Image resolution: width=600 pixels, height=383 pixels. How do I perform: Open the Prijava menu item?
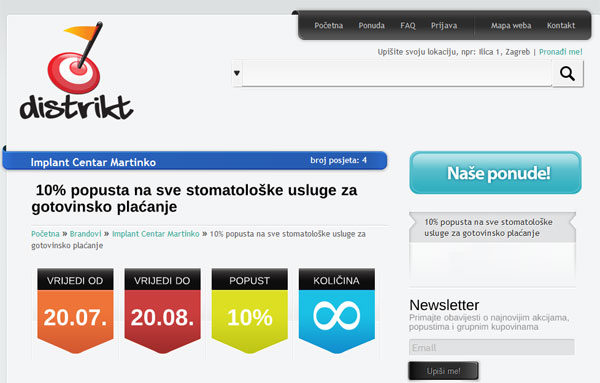[x=444, y=26]
